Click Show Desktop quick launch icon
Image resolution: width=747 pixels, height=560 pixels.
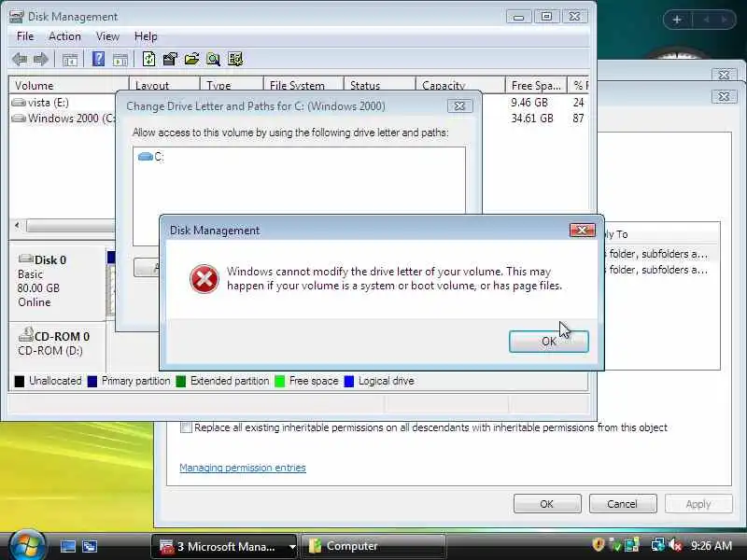pyautogui.click(x=67, y=546)
